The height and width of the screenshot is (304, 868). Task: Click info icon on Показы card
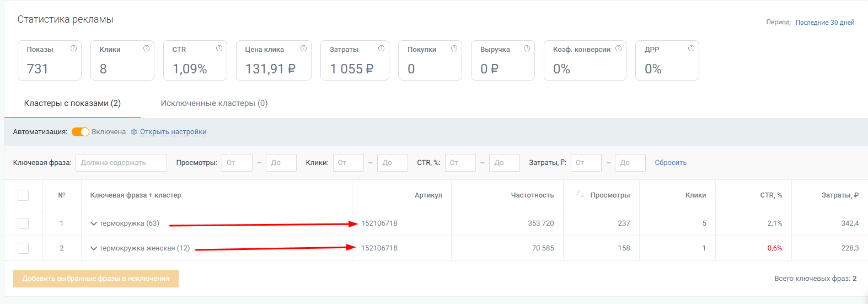point(73,49)
